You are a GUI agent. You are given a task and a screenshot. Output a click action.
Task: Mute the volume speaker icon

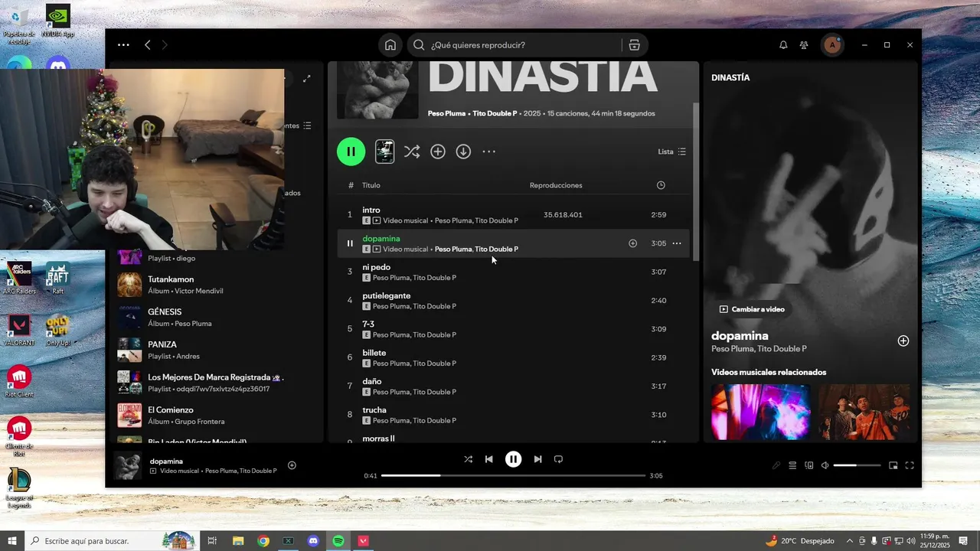point(825,465)
